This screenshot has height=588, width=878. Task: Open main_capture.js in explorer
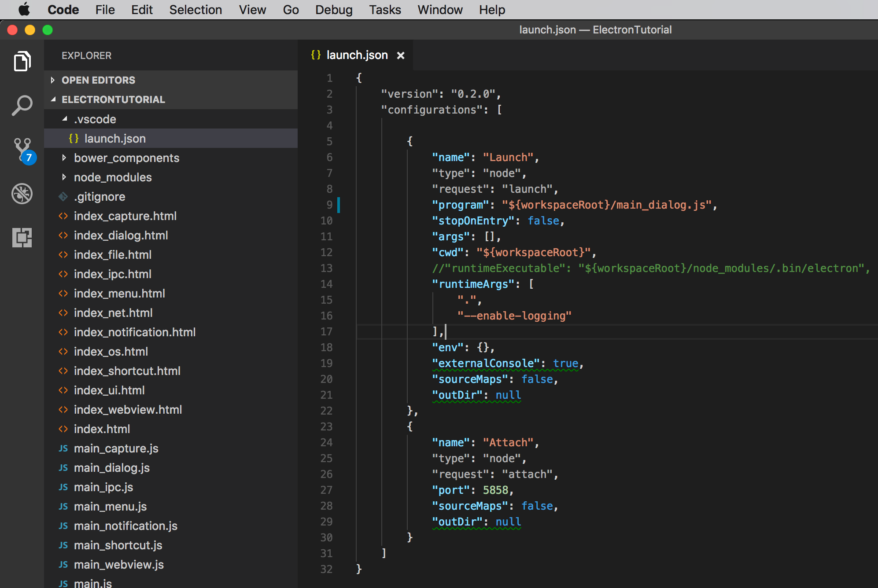coord(171,448)
